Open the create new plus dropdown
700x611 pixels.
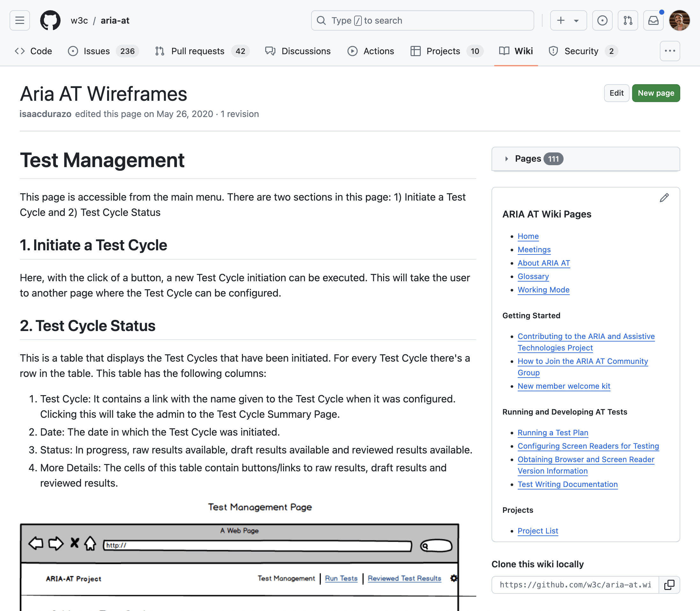pyautogui.click(x=568, y=20)
